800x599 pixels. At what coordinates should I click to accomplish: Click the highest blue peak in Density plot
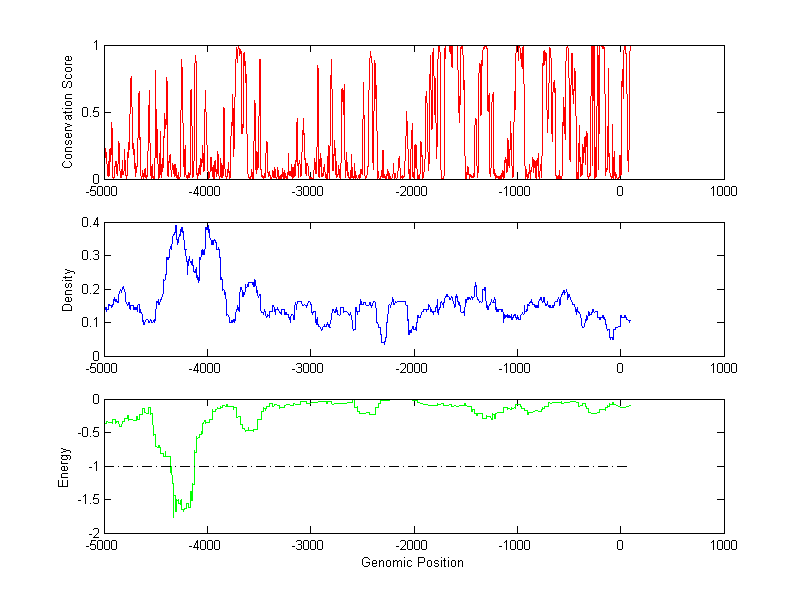tap(207, 226)
